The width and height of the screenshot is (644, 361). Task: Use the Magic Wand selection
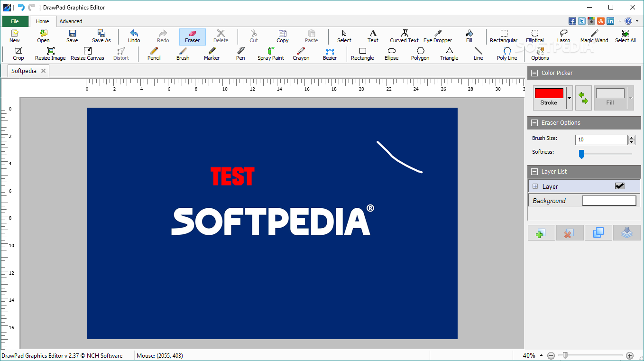[594, 37]
